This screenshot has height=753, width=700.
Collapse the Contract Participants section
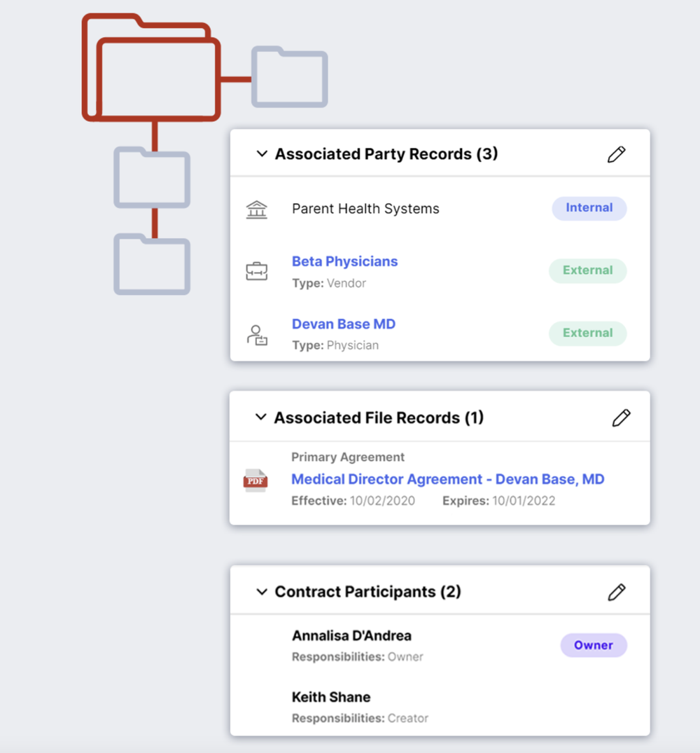pos(262,592)
